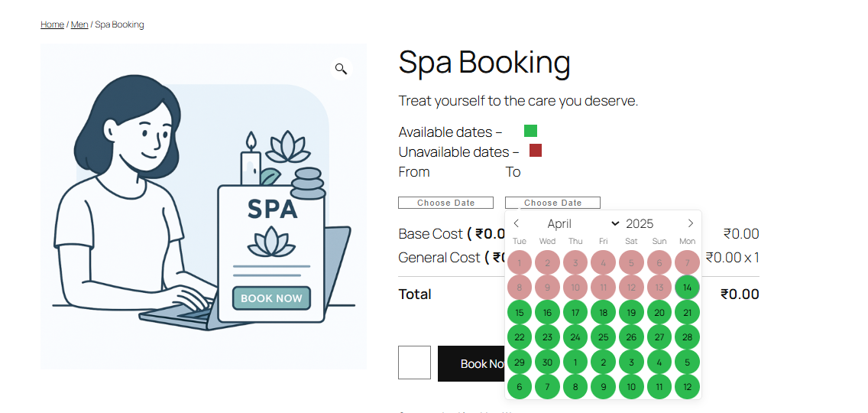Select April 14 in the calendar
This screenshot has height=413, width=868.
pyautogui.click(x=687, y=288)
